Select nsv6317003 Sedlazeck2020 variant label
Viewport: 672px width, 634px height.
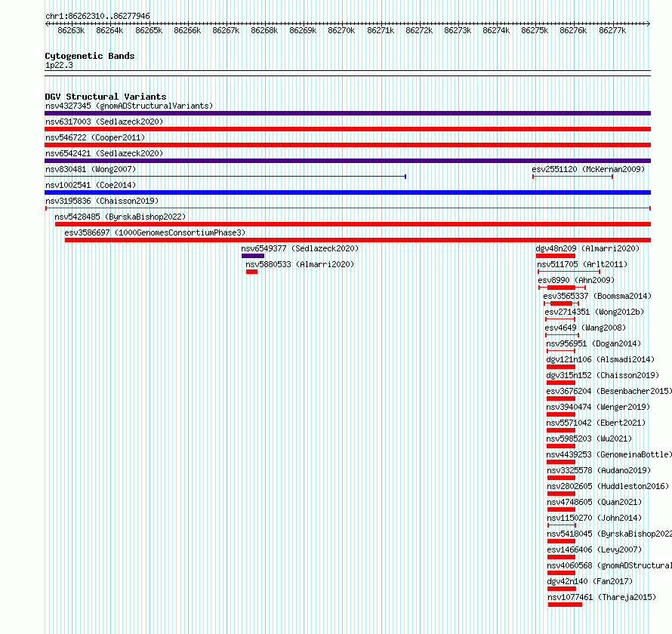104,122
